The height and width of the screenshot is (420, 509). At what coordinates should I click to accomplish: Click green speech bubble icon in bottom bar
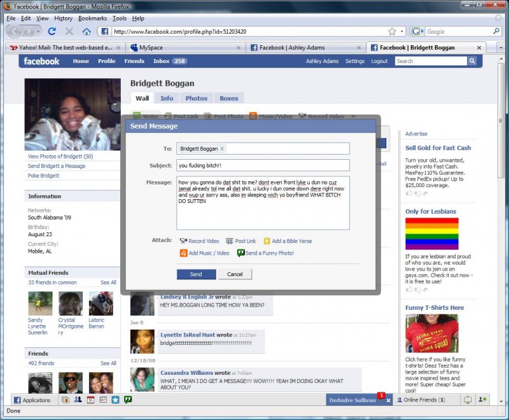coord(128,400)
